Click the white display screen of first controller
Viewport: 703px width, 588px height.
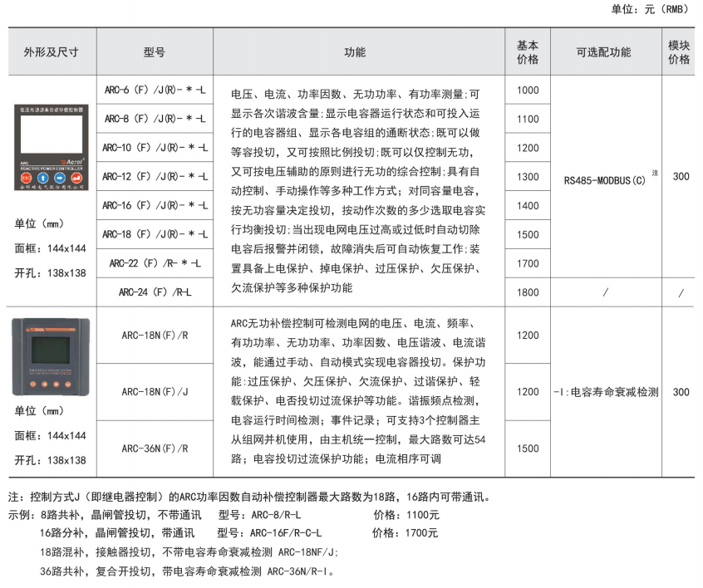click(x=51, y=133)
